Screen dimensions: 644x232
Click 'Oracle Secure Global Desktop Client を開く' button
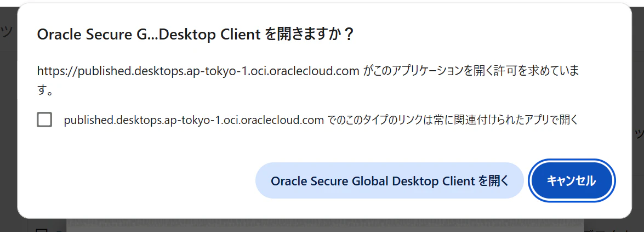tap(389, 180)
